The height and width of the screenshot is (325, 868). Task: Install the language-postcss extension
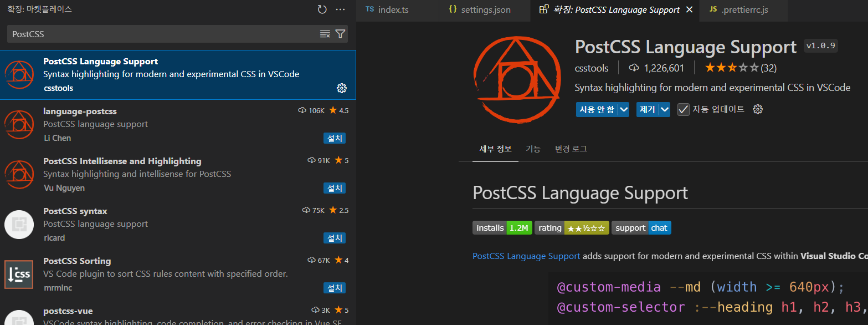coord(335,138)
